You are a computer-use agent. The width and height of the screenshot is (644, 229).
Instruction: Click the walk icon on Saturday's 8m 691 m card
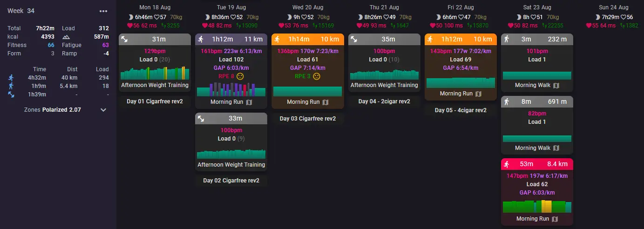[x=507, y=102]
